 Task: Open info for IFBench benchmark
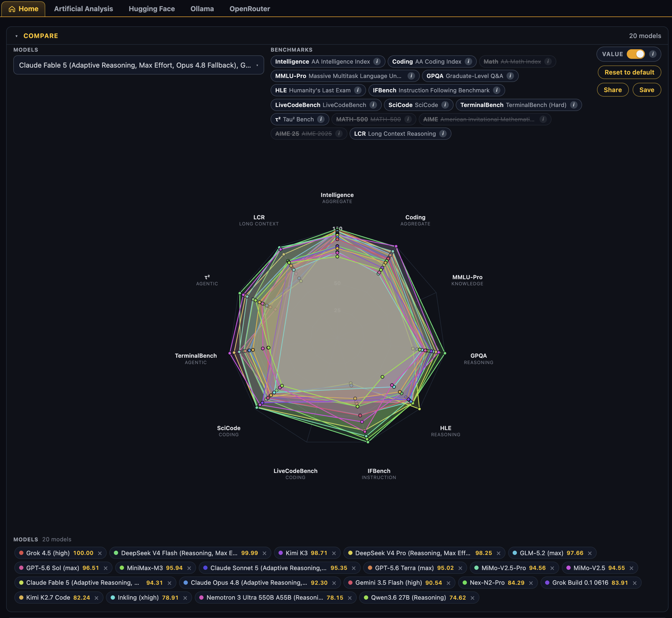(497, 90)
